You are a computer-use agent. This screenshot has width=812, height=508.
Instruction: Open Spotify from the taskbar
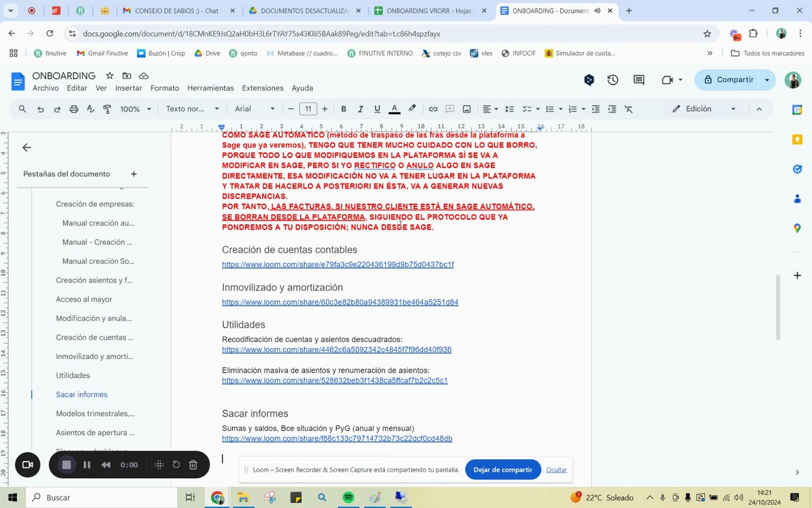(x=348, y=498)
